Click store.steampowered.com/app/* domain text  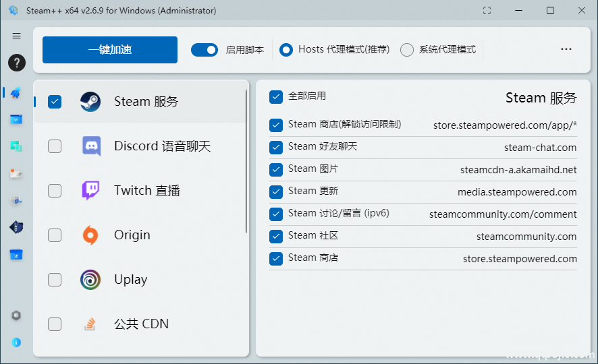pyautogui.click(x=505, y=125)
